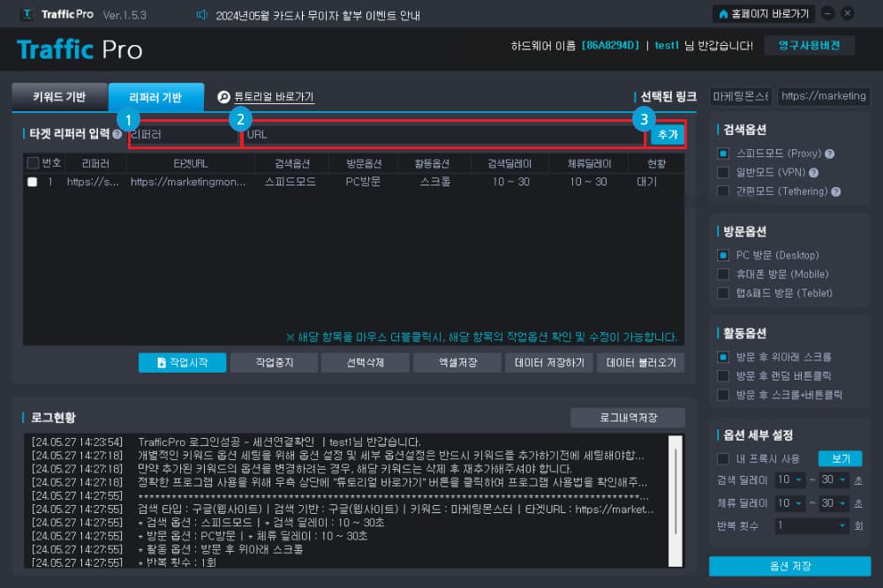The image size is (883, 588).
Task: Open 체류 딜레이 minimum value dropdown
Action: click(790, 503)
